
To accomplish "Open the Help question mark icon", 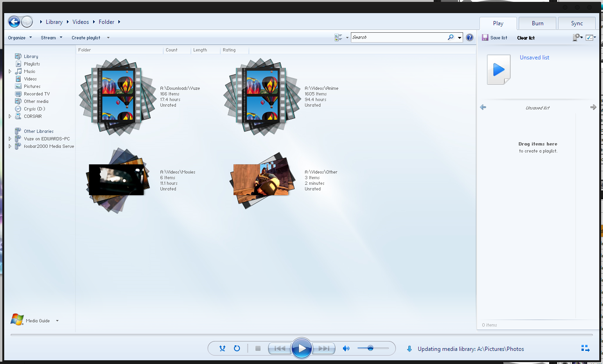I will (x=470, y=37).
